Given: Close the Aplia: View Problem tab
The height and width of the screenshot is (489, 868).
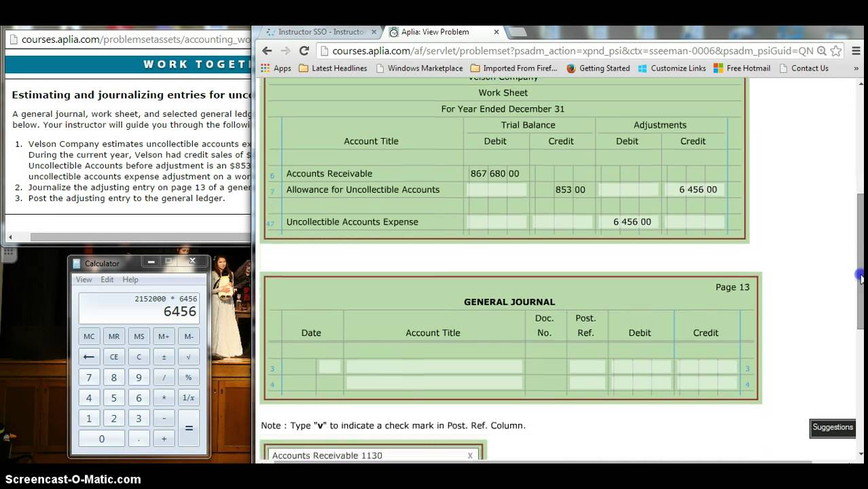Looking at the screenshot, I should pyautogui.click(x=496, y=32).
